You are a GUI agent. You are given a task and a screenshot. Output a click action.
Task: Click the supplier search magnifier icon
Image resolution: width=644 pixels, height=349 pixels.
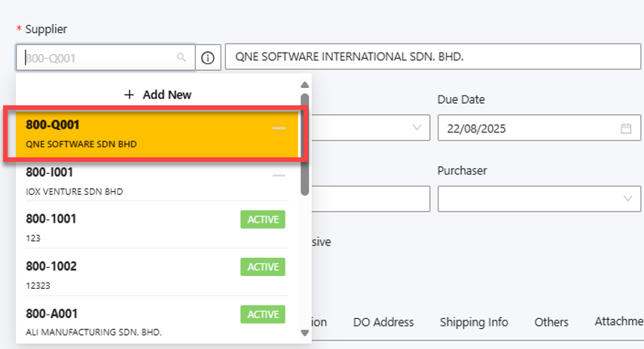[x=181, y=57]
